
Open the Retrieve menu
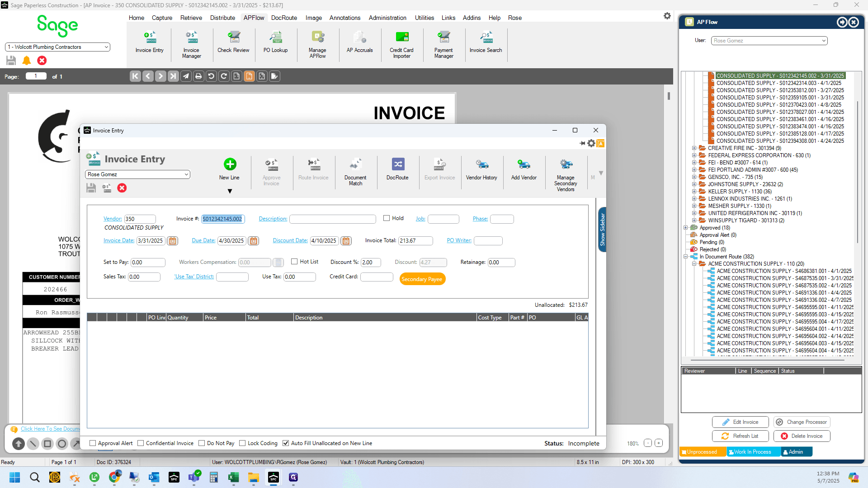(191, 18)
